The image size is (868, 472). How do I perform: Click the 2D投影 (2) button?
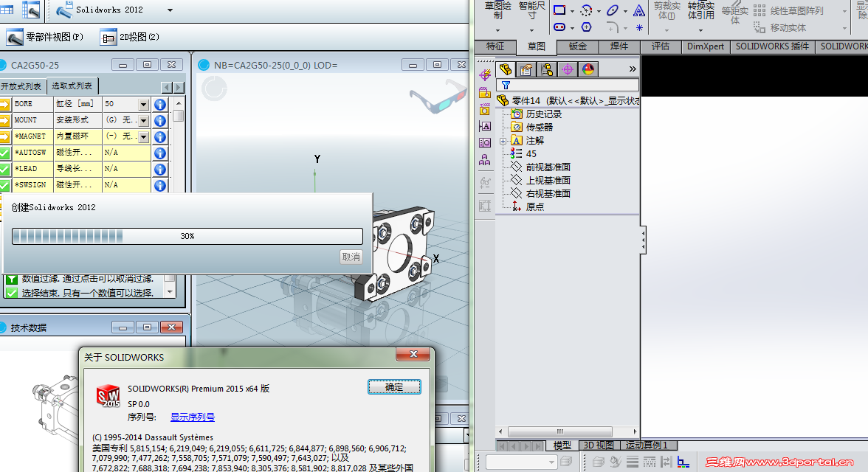coord(130,37)
